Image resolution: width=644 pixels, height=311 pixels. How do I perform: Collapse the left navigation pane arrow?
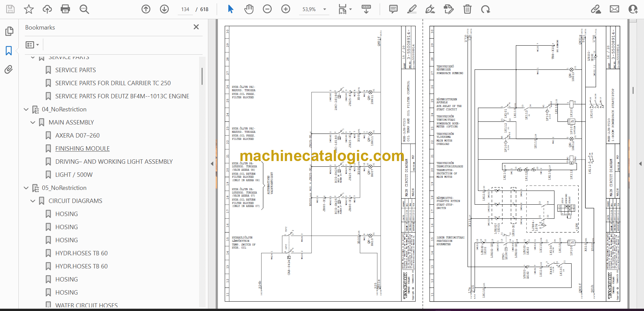(212, 164)
